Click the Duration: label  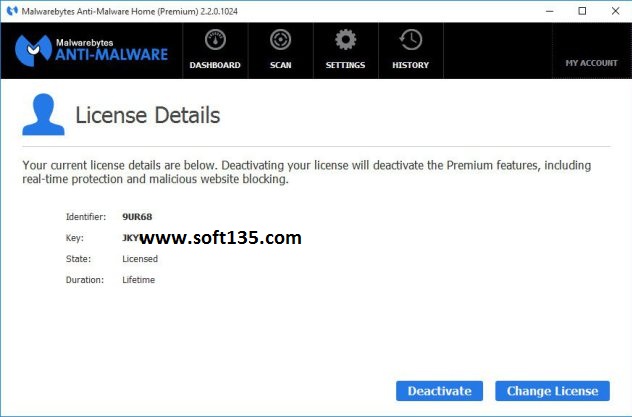click(85, 280)
